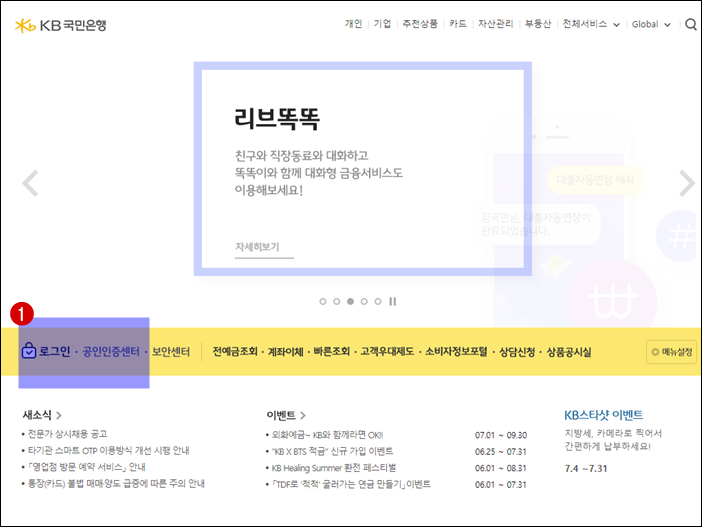Go to previous banner slide arrow
702x527 pixels.
[30, 183]
